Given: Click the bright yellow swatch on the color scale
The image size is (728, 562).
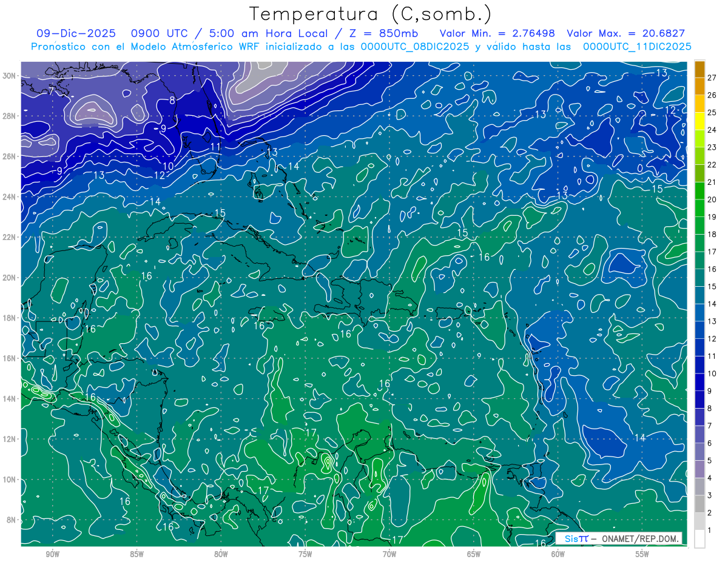Looking at the screenshot, I should click(x=700, y=121).
